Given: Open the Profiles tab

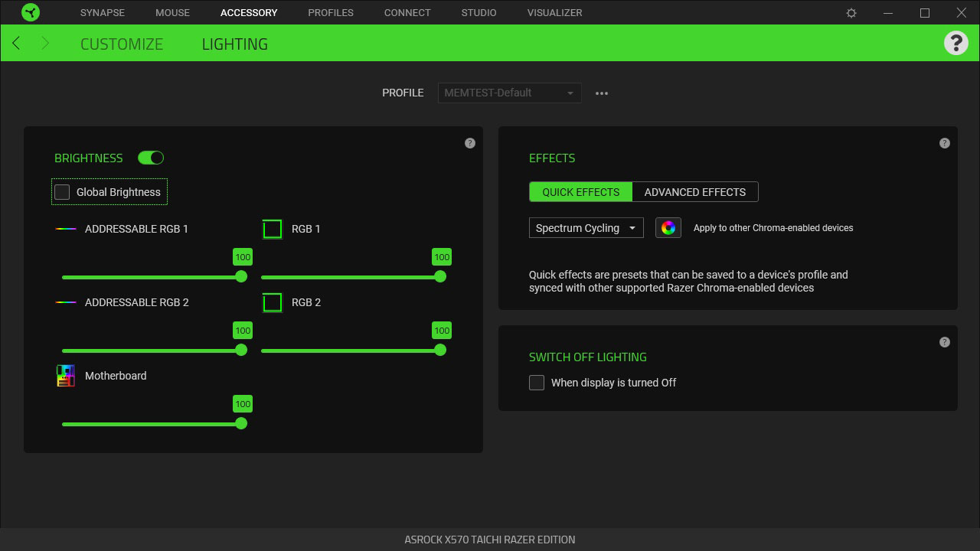Looking at the screenshot, I should pos(331,13).
